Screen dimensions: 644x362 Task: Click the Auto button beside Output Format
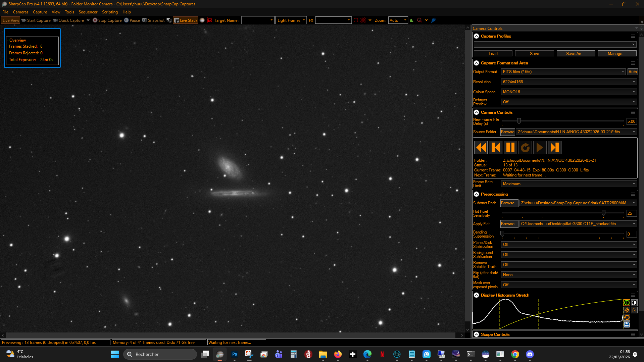(x=632, y=72)
